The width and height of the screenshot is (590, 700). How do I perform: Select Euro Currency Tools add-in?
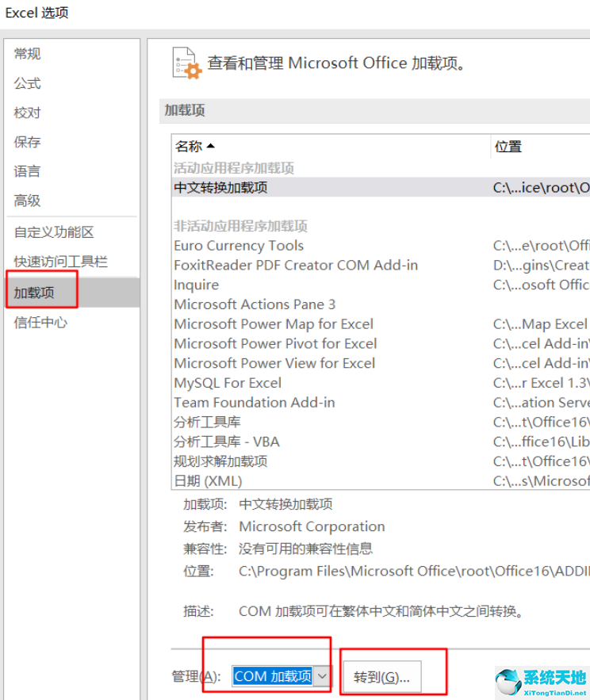click(381, 246)
